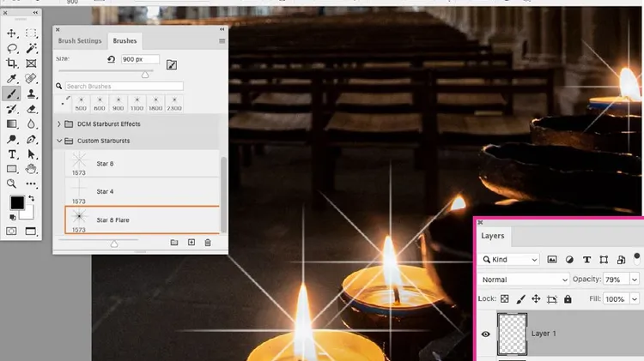Viewport: 644px width, 361px height.
Task: Delete the selected brush
Action: (x=208, y=243)
